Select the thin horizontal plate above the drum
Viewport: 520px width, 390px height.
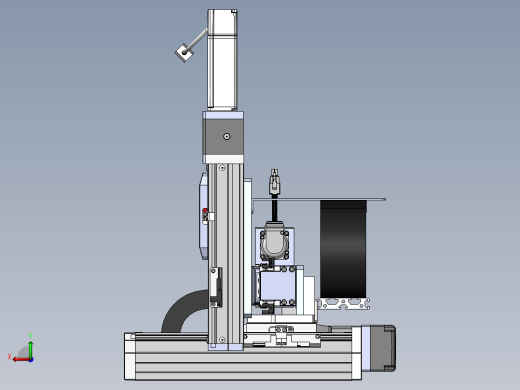(x=319, y=199)
